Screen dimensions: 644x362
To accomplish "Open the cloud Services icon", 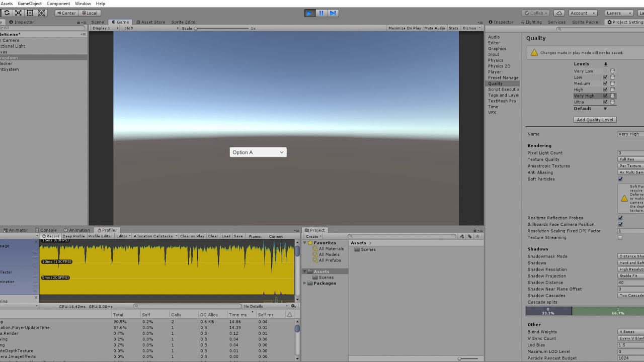I will [559, 13].
